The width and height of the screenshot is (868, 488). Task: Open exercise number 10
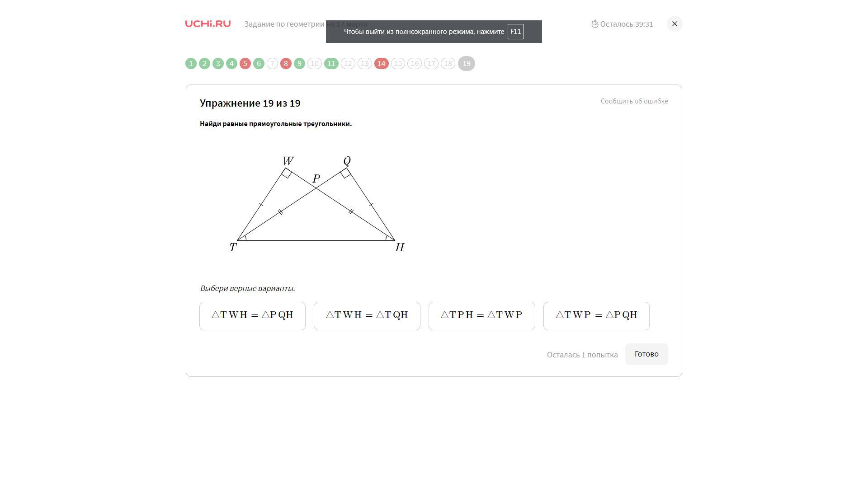(315, 64)
